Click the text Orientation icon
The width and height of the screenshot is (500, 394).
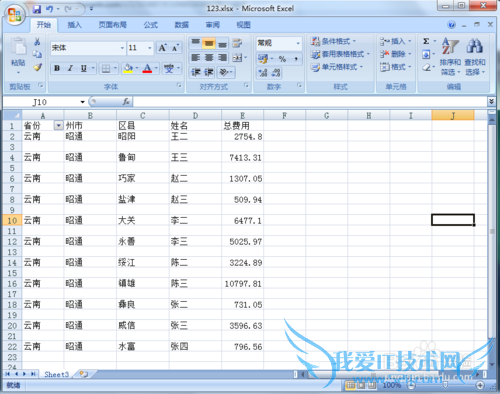pyautogui.click(x=223, y=72)
